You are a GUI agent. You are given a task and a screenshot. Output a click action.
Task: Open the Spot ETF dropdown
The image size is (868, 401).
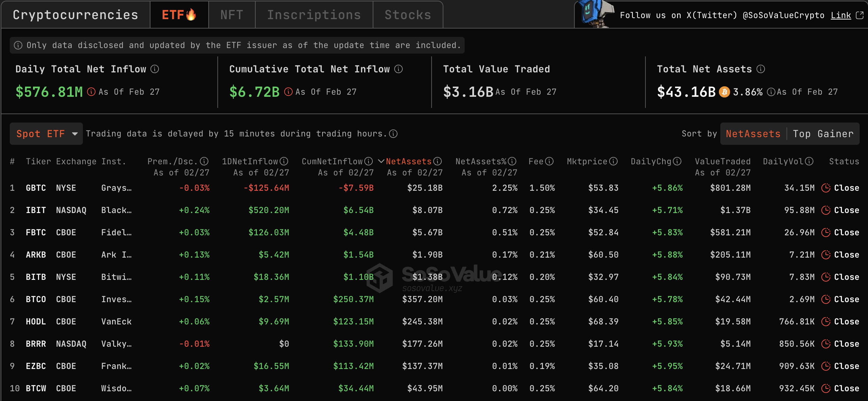[x=46, y=134]
